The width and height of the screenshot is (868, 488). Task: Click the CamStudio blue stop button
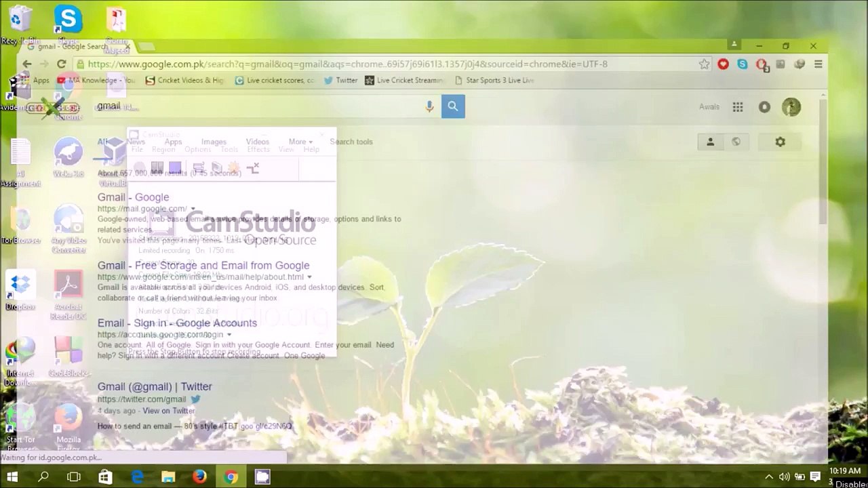click(x=175, y=167)
